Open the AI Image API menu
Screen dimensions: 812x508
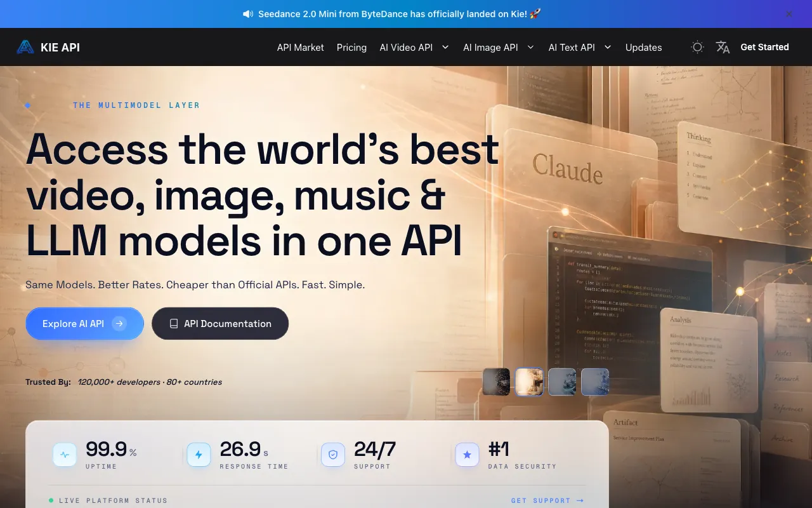(x=490, y=48)
